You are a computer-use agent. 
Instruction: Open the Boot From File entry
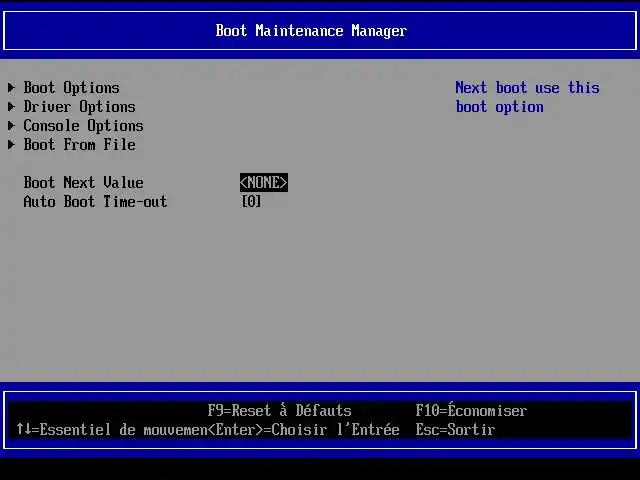click(79, 144)
